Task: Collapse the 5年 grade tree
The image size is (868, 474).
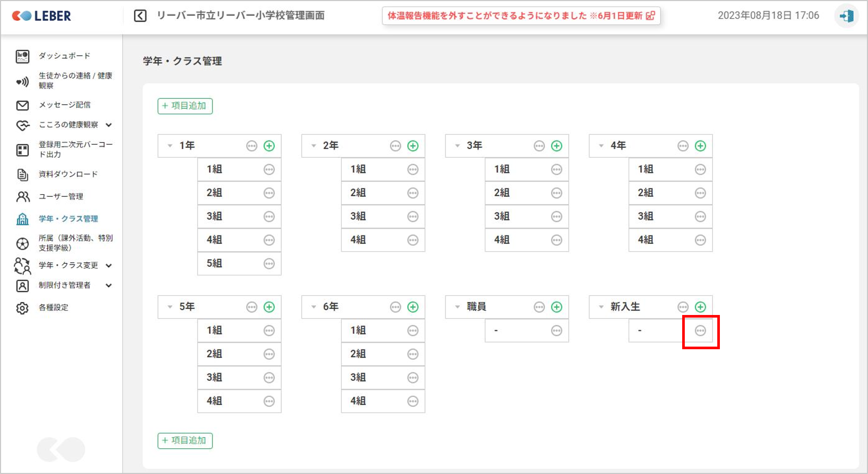Action: click(170, 307)
